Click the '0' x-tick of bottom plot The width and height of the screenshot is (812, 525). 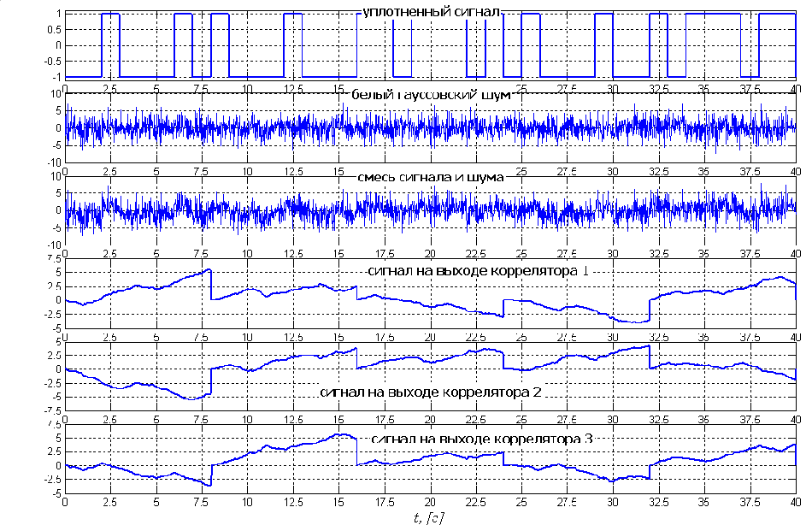click(66, 502)
